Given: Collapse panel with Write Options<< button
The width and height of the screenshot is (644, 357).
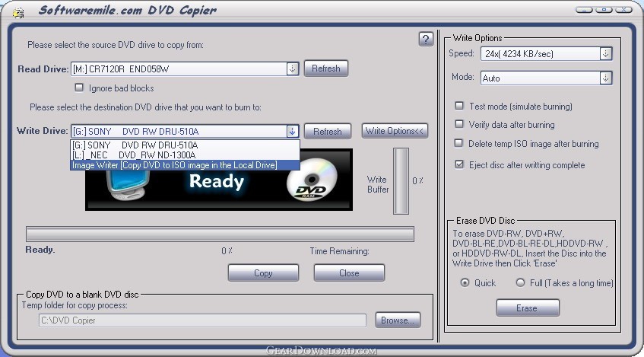Looking at the screenshot, I should (395, 131).
